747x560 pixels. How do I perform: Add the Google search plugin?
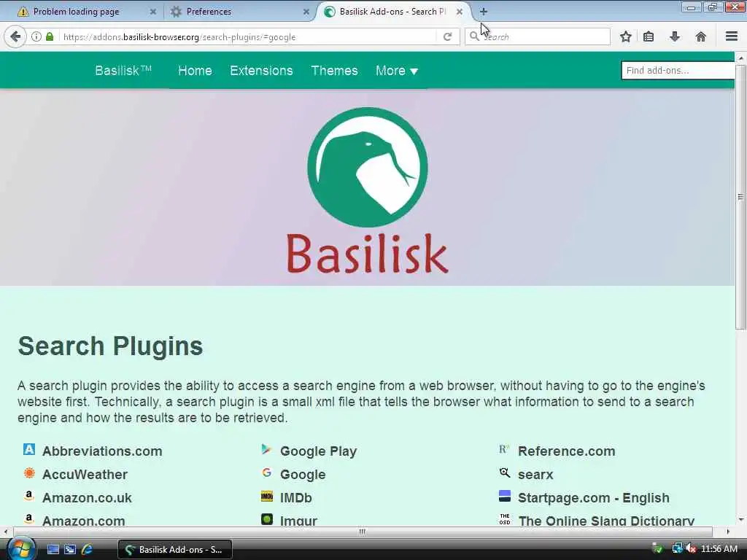(303, 474)
